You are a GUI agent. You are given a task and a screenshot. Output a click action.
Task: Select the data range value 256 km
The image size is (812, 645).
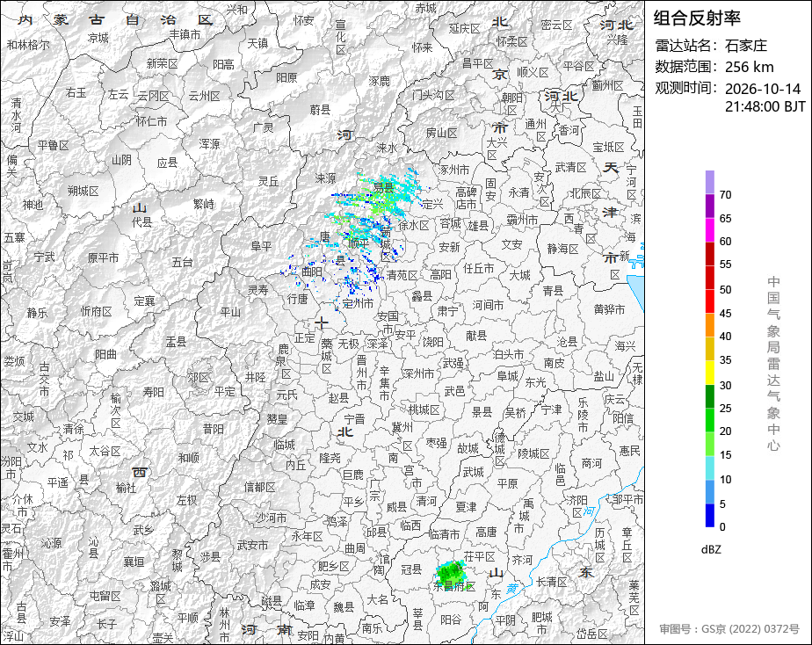[750, 67]
